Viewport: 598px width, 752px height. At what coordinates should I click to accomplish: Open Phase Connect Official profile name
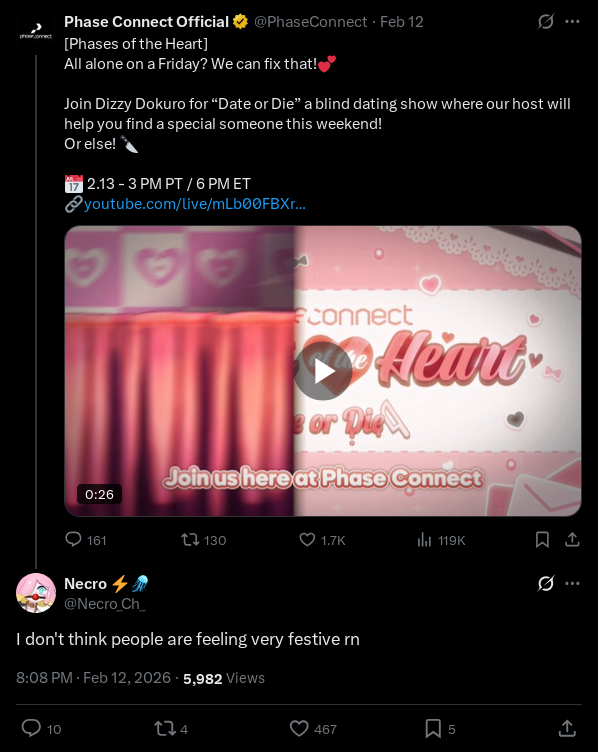146,22
